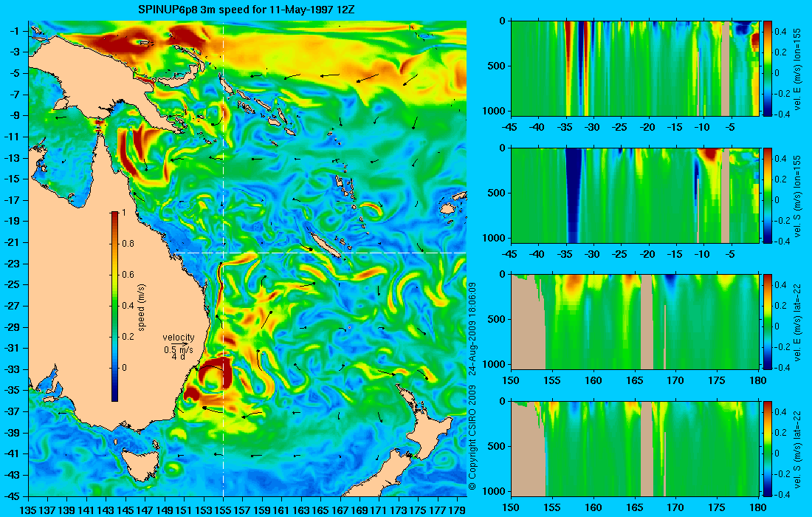Open the vel. E lat=-22 section plot
This screenshot has width=812, height=517.
[635, 322]
